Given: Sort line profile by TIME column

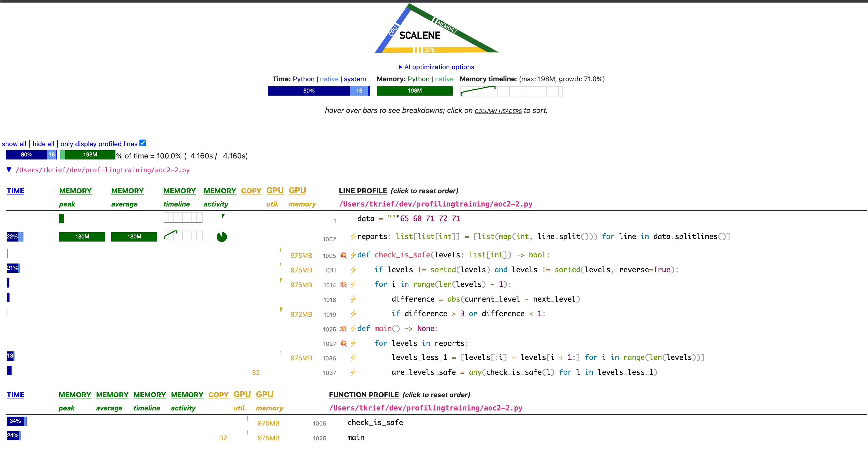Looking at the screenshot, I should 16,191.
